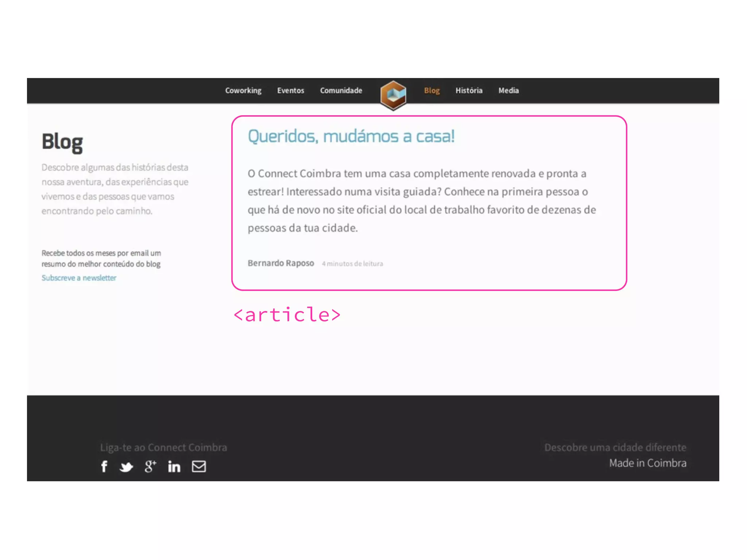Select Comunidade in the top navigation
Screen dimensions: 747x560
coord(341,90)
